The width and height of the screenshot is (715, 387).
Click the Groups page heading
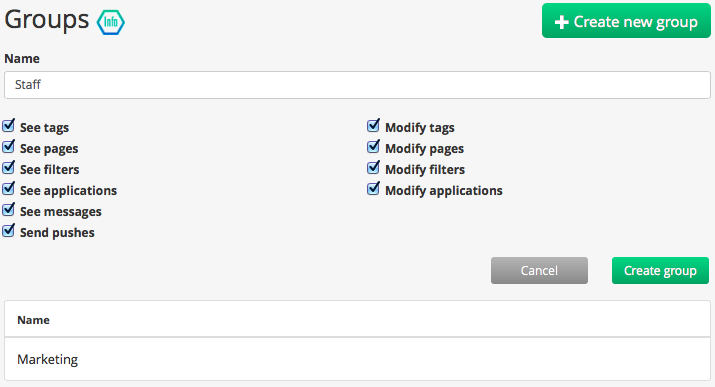(47, 20)
